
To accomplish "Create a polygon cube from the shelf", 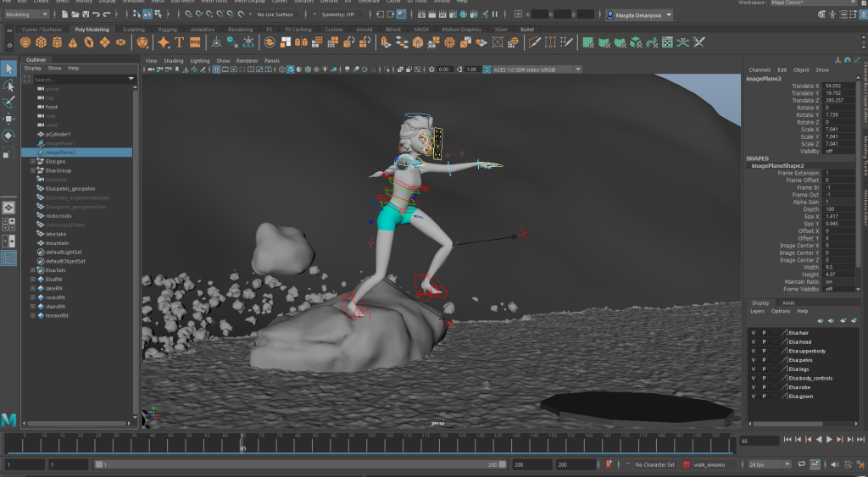I will point(41,42).
